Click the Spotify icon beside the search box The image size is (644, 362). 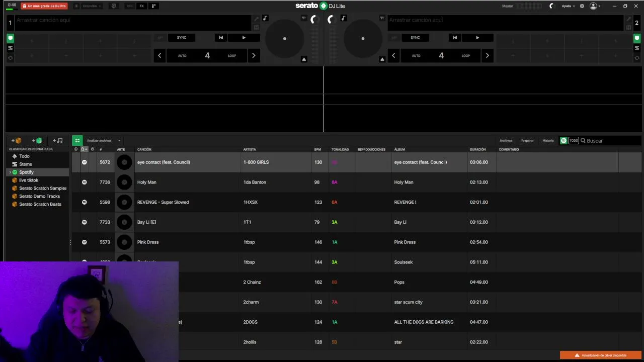563,141
